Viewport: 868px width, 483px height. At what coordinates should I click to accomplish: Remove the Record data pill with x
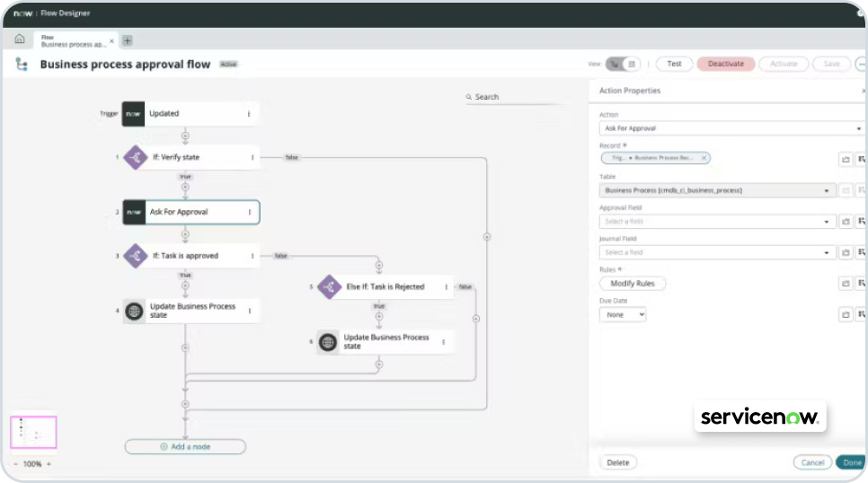coord(704,158)
